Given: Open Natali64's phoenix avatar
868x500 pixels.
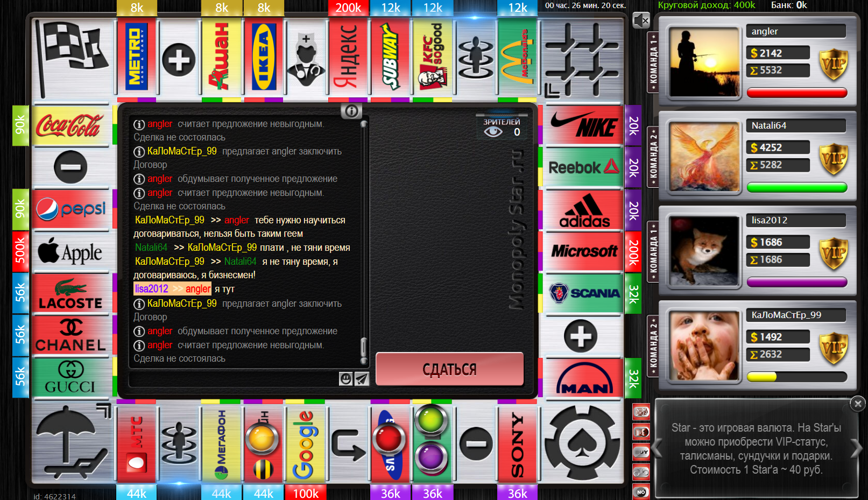Looking at the screenshot, I should click(704, 157).
